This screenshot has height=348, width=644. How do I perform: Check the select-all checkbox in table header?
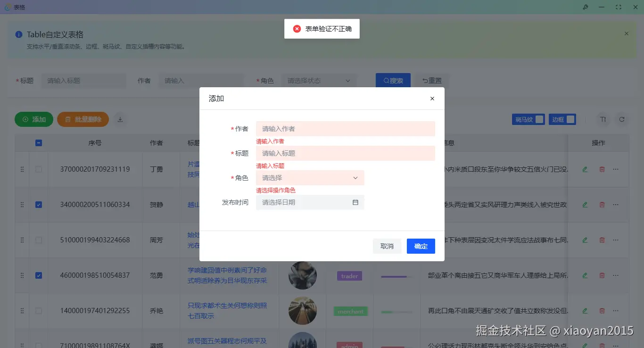click(39, 143)
